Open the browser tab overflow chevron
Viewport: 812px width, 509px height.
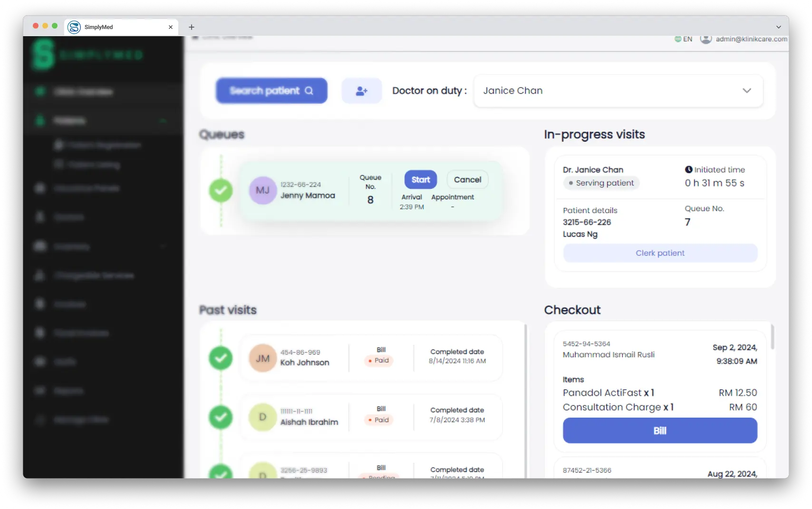point(778,27)
